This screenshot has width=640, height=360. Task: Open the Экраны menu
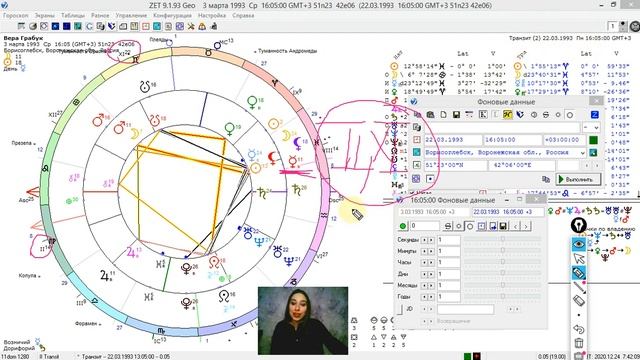click(44, 16)
